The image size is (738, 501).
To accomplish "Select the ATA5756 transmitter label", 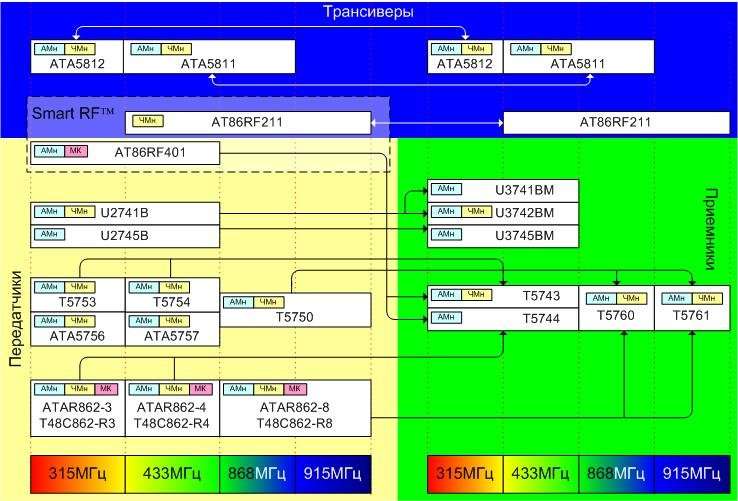I will click(x=78, y=336).
